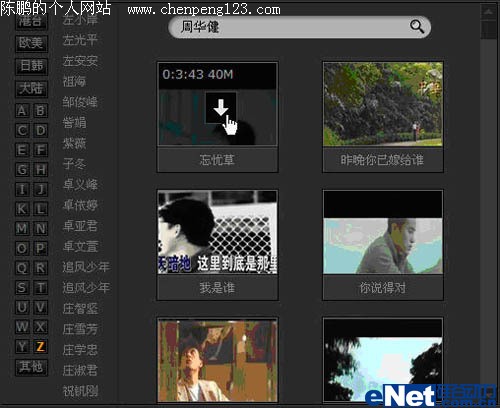Click the 我是谁 song title label
500x408 pixels.
[217, 288]
